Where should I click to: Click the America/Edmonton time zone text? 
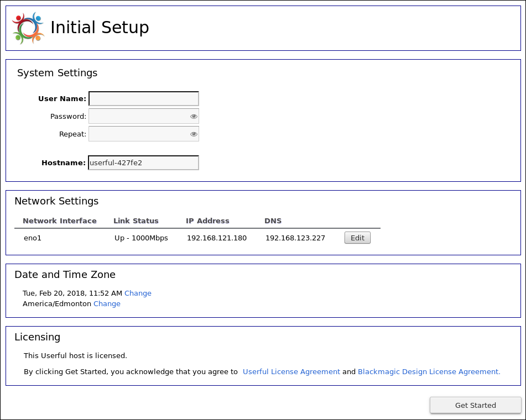pos(57,304)
